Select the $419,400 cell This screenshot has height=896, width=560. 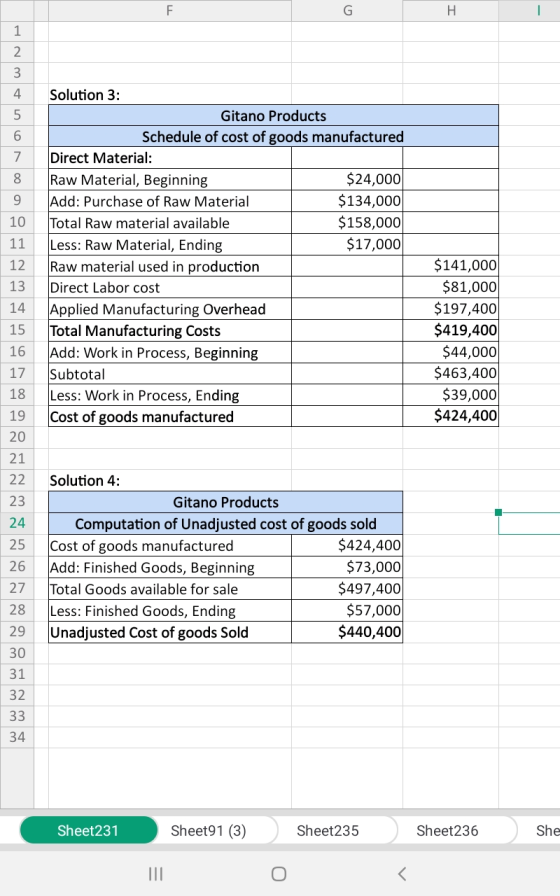point(450,331)
